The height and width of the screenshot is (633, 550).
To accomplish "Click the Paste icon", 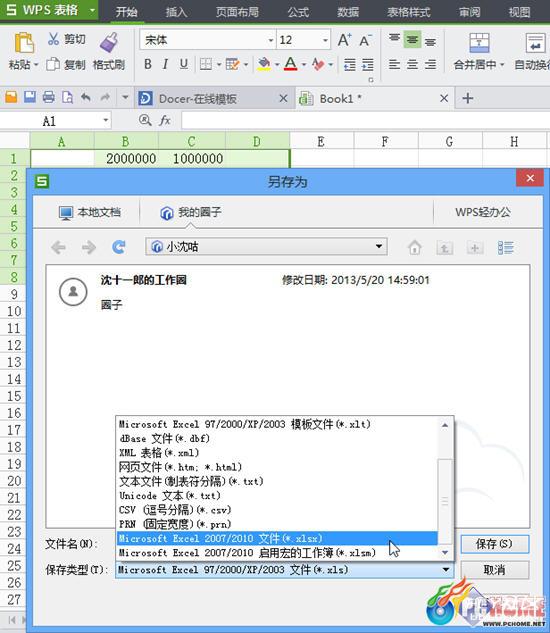I will coord(24,43).
